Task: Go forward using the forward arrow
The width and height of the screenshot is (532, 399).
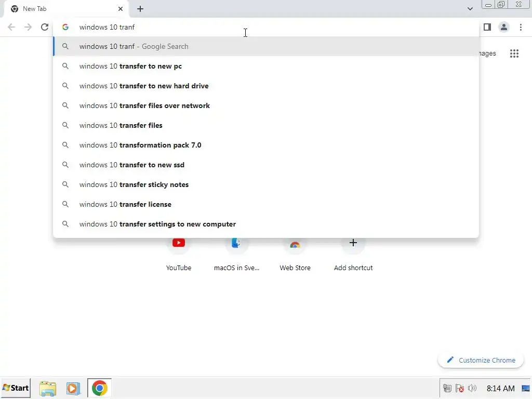Action: [x=28, y=27]
